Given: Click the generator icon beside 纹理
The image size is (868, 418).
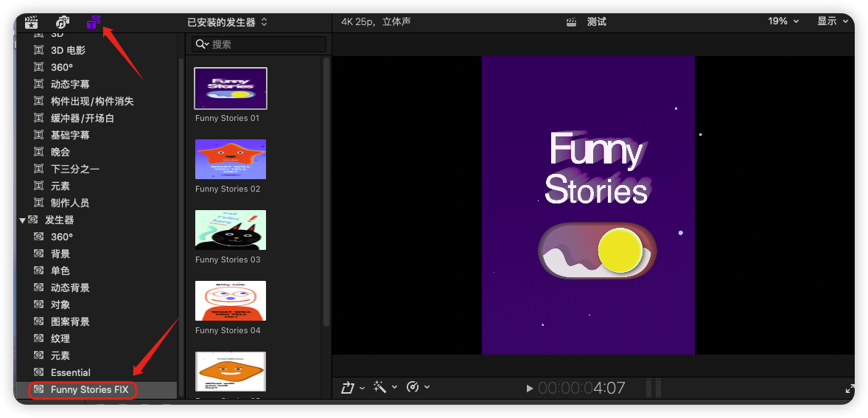Looking at the screenshot, I should click(x=38, y=338).
